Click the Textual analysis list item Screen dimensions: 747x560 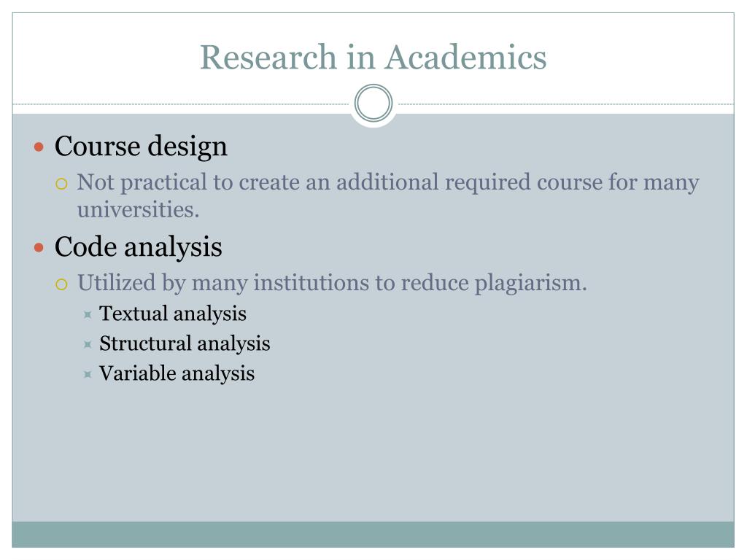coord(172,314)
